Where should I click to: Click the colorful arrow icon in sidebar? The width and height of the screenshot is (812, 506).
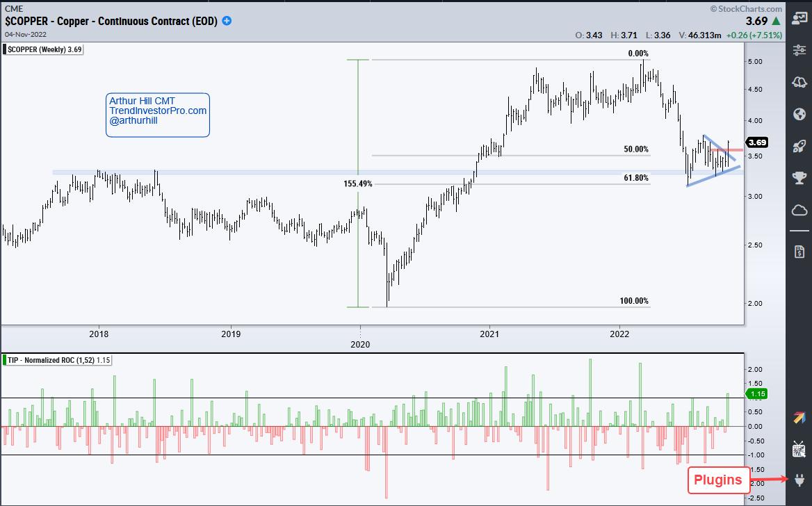tap(799, 417)
